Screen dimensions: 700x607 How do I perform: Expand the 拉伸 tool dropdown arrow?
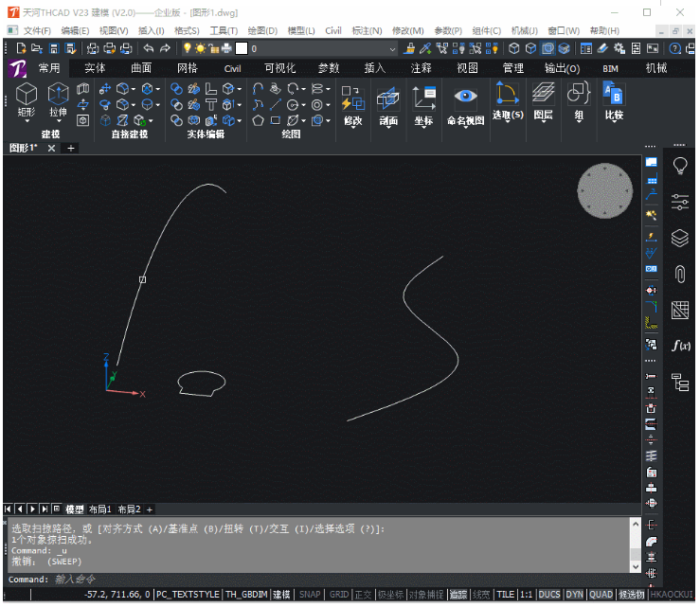tap(59, 121)
